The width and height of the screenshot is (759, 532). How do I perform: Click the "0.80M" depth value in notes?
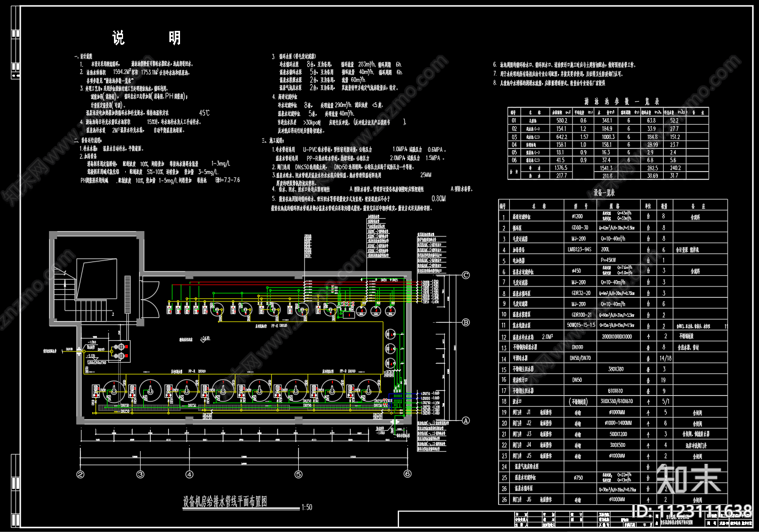438,199
